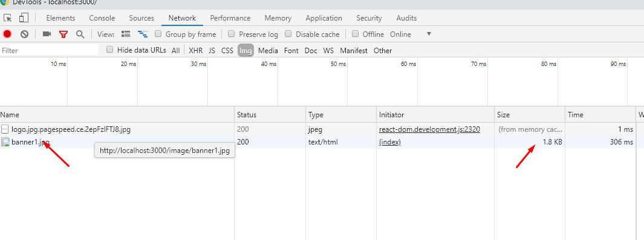The width and height of the screenshot is (644, 240).
Task: Clear the network log with the clear icon
Action: tap(25, 34)
